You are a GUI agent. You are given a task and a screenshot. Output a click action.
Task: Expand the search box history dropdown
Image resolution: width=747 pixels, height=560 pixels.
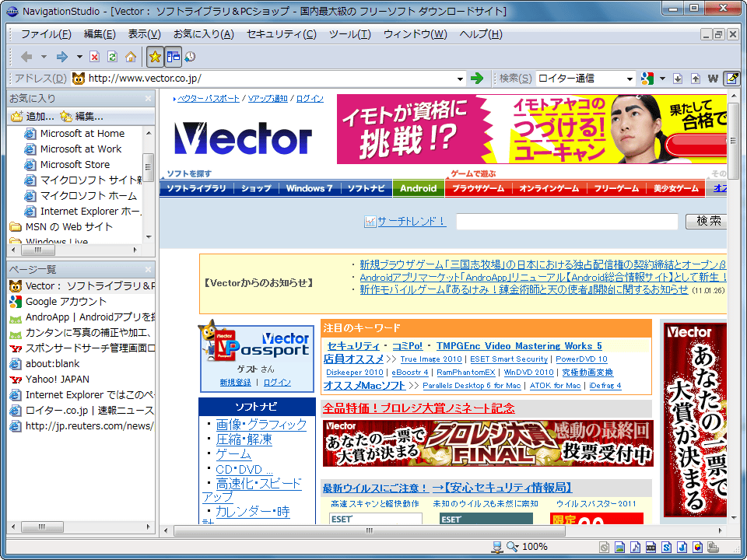pos(630,79)
